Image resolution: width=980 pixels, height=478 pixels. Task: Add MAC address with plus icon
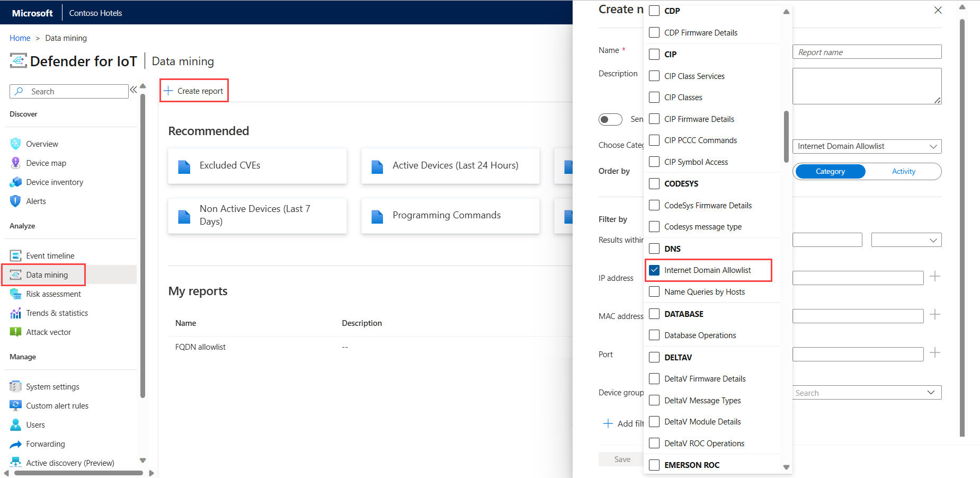tap(935, 314)
